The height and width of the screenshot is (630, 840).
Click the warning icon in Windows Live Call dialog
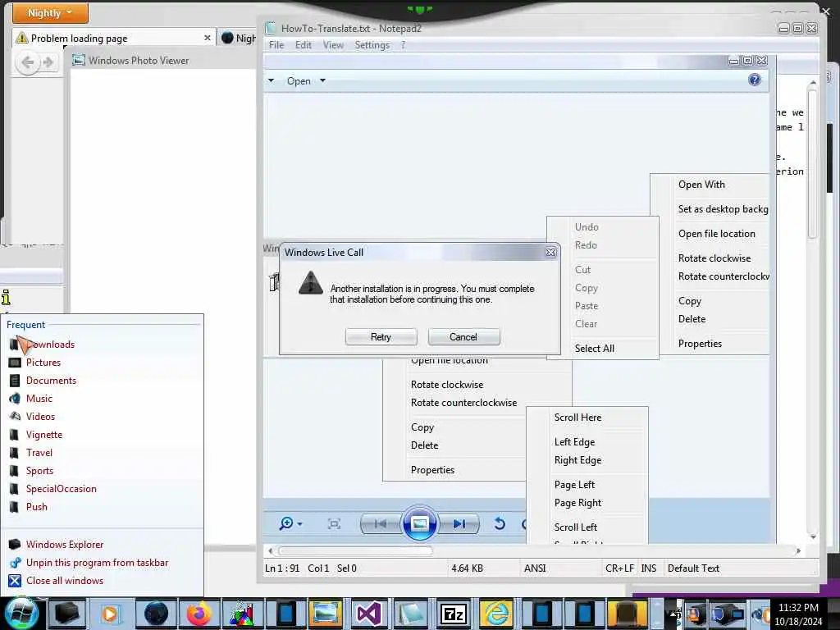tap(311, 283)
